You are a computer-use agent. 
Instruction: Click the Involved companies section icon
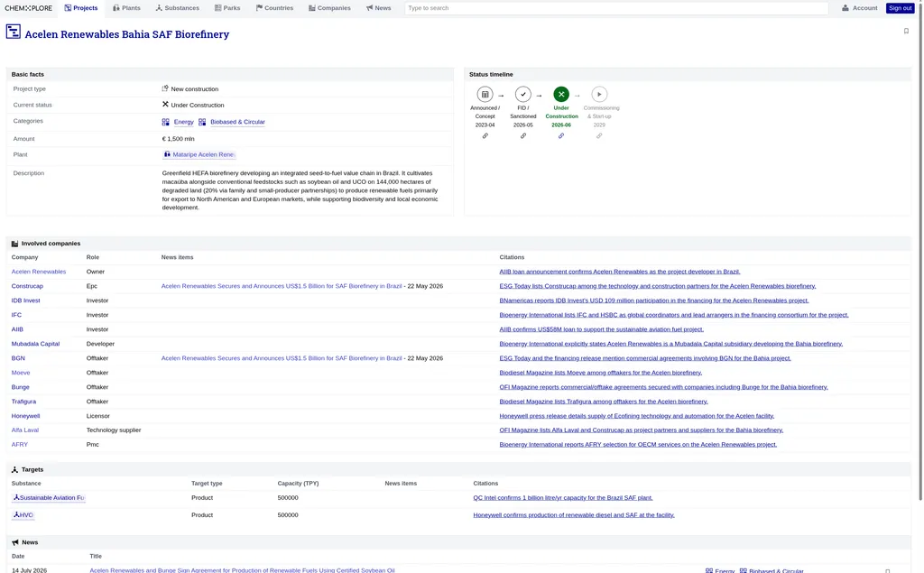click(14, 244)
